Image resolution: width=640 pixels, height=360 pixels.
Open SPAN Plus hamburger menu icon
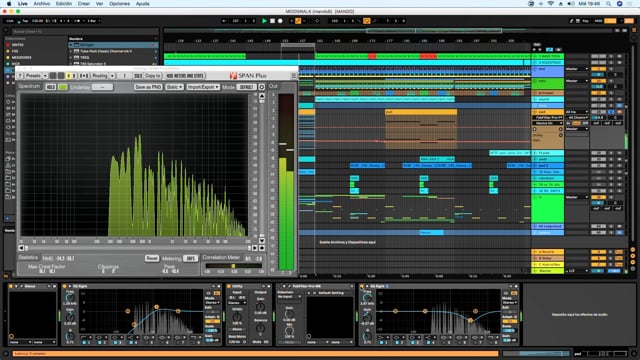pyautogui.click(x=293, y=76)
